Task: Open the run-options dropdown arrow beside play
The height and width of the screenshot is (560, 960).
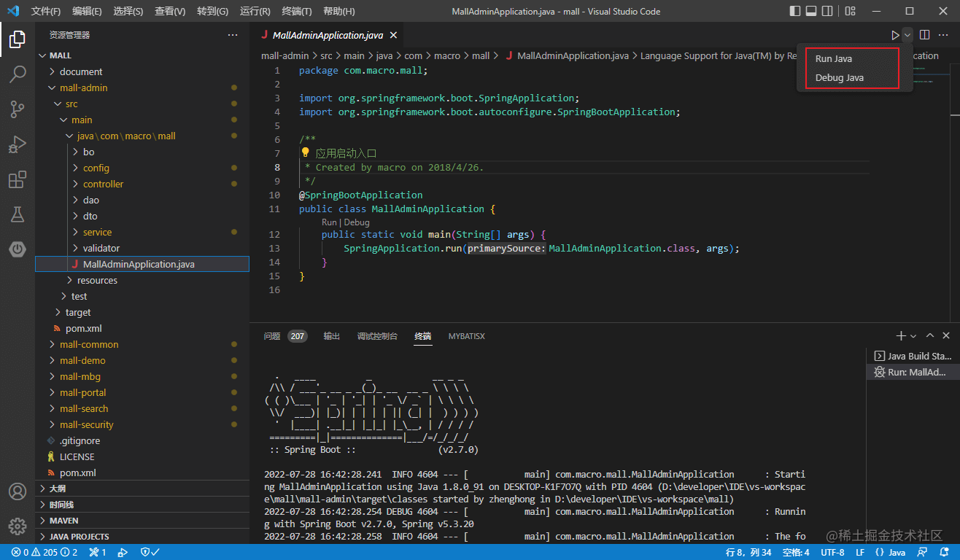Action: pos(907,35)
